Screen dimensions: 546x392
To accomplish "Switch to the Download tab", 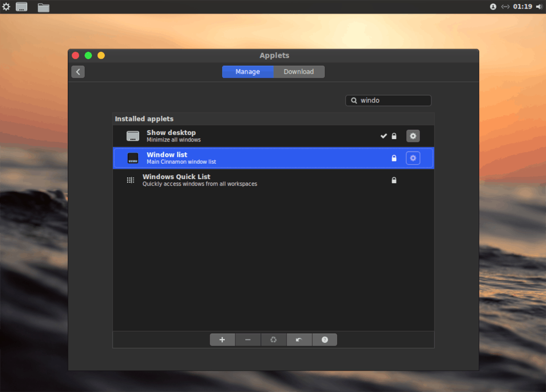I will coord(299,71).
